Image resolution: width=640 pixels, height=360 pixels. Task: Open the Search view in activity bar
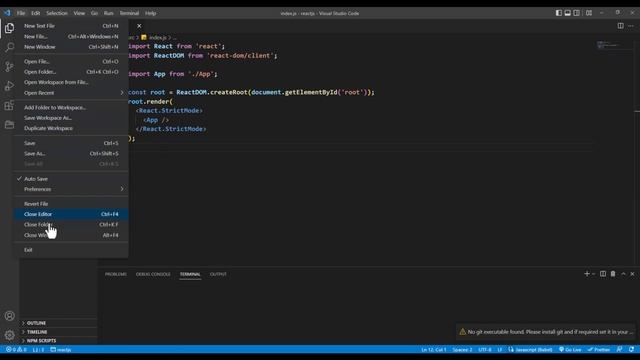click(x=9, y=47)
